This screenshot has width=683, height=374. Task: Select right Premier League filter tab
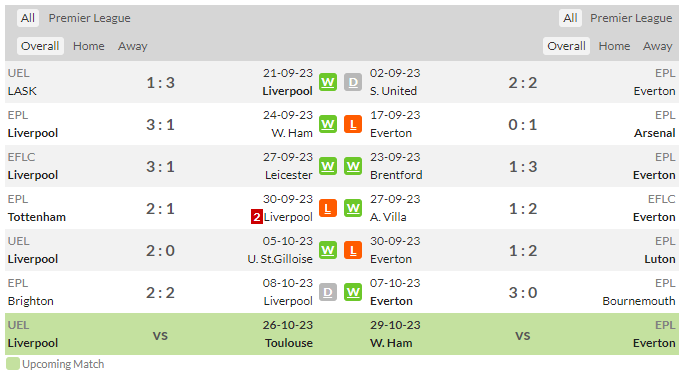tap(631, 18)
